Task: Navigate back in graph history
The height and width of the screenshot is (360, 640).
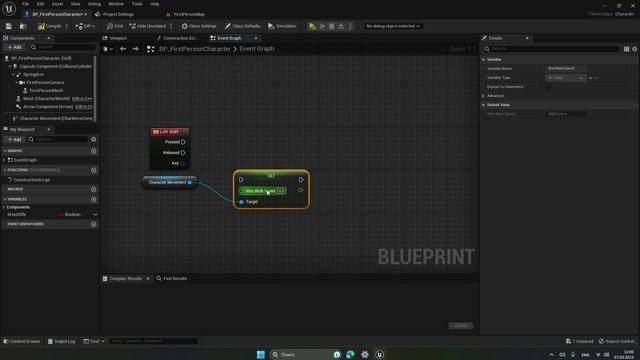Action: pyautogui.click(x=122, y=49)
